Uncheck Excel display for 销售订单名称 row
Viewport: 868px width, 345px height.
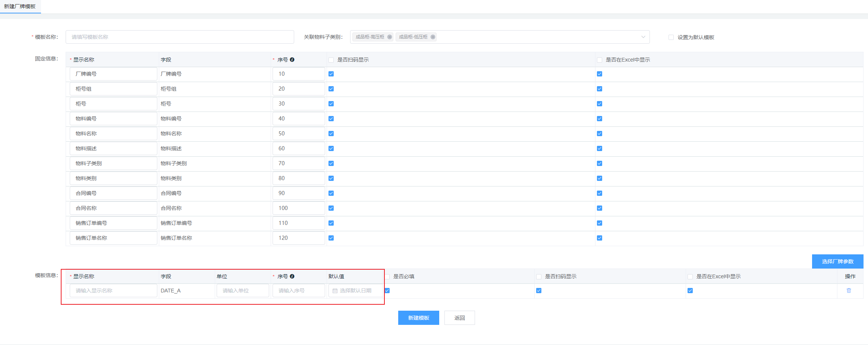pyautogui.click(x=600, y=238)
